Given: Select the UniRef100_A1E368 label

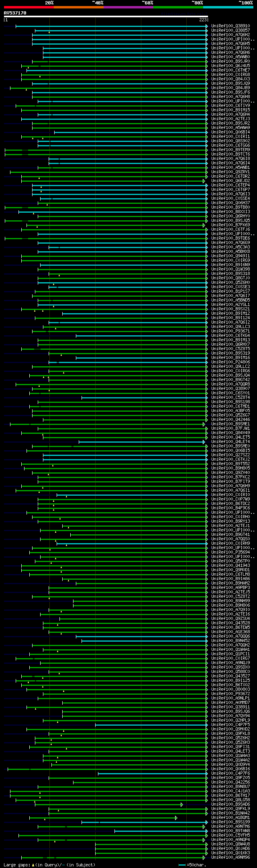Looking at the screenshot, I should point(230,632).
